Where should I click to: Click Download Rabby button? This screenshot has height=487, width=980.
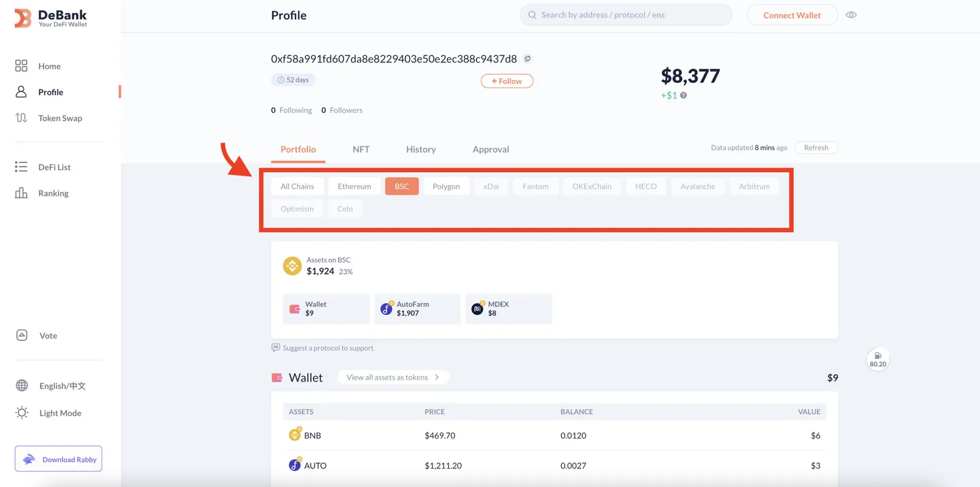59,459
